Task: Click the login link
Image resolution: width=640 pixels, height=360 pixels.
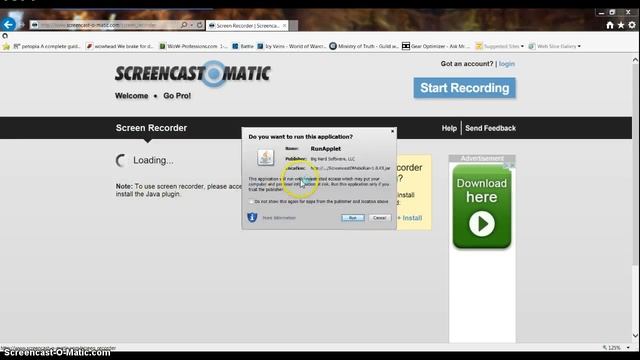Action: point(507,64)
